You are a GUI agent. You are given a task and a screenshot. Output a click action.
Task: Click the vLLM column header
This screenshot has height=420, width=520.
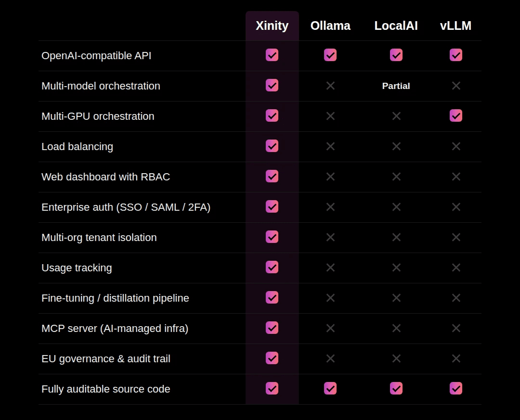click(455, 26)
